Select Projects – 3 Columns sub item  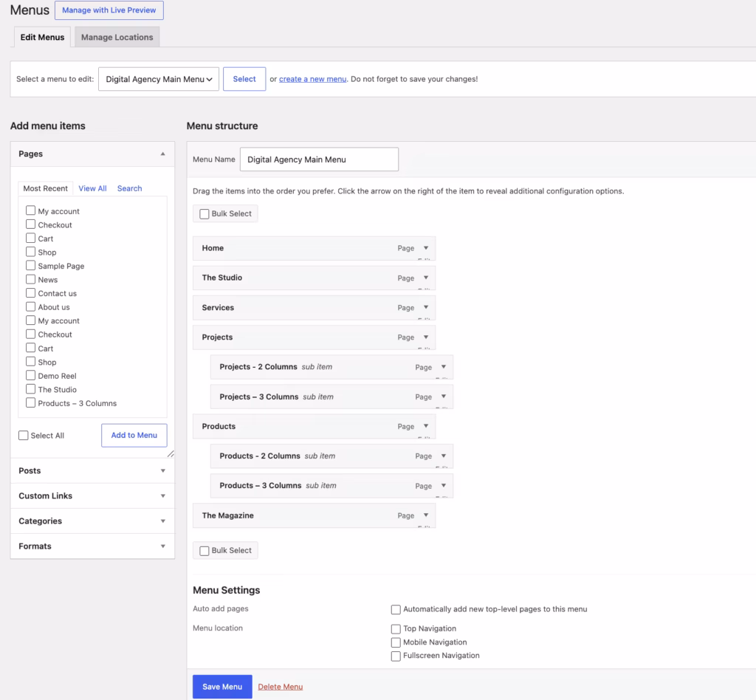point(331,397)
